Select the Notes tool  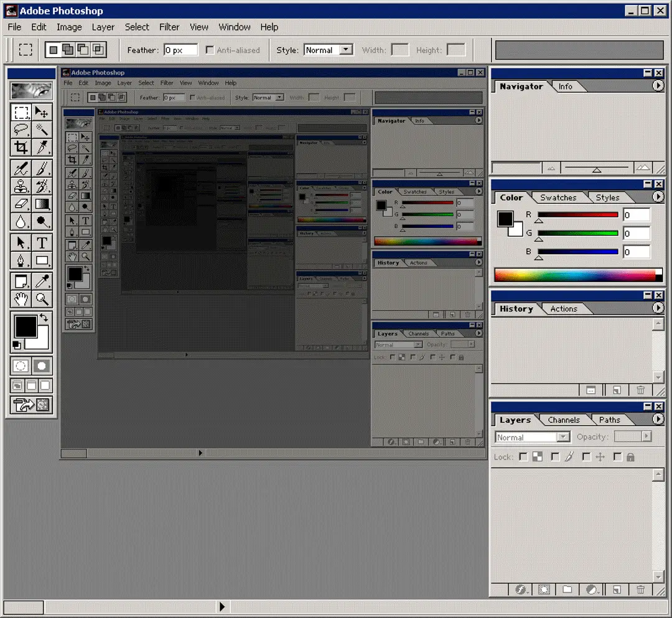coord(21,282)
